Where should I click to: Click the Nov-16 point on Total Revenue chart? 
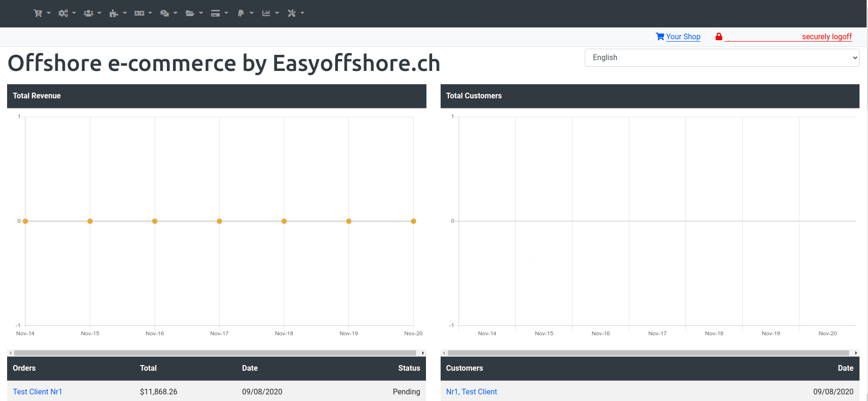pos(155,221)
